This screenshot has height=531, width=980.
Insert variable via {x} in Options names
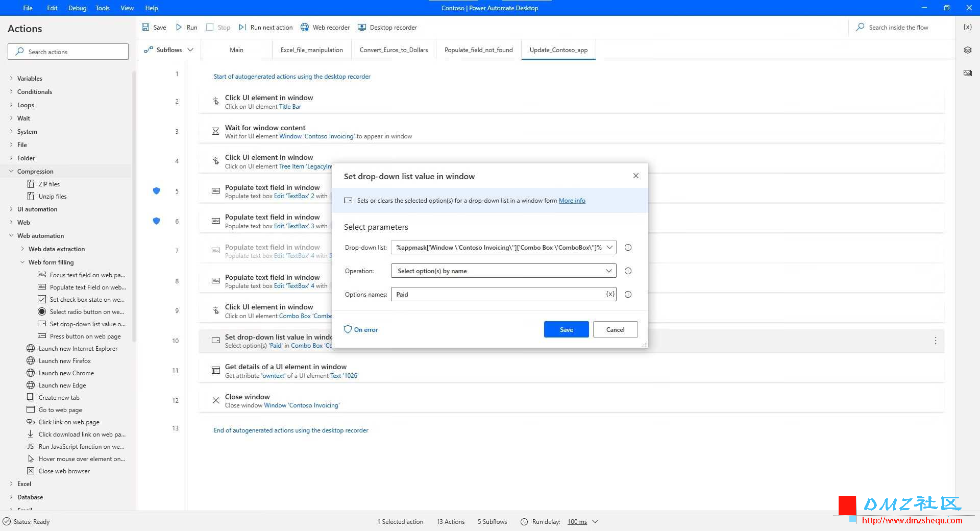610,294
